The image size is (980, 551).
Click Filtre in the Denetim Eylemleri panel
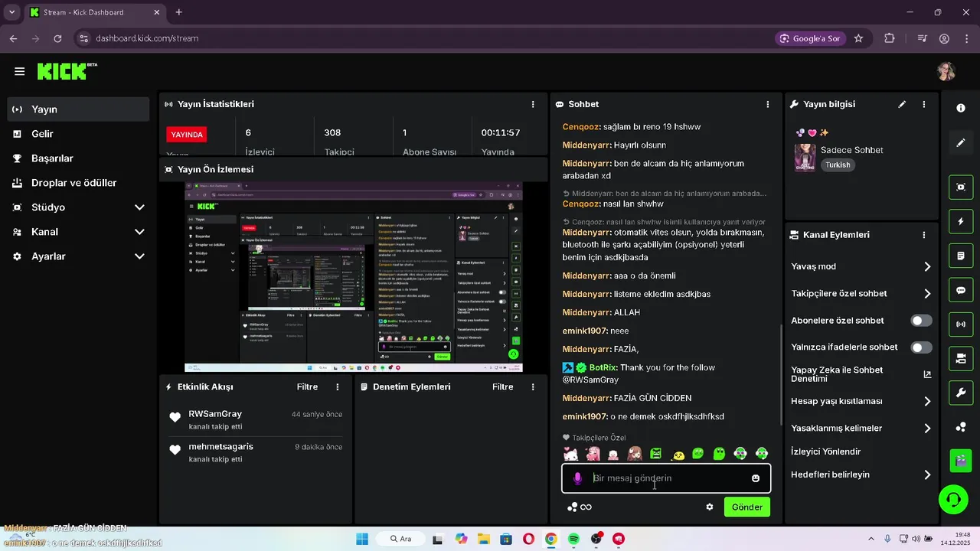pyautogui.click(x=503, y=387)
